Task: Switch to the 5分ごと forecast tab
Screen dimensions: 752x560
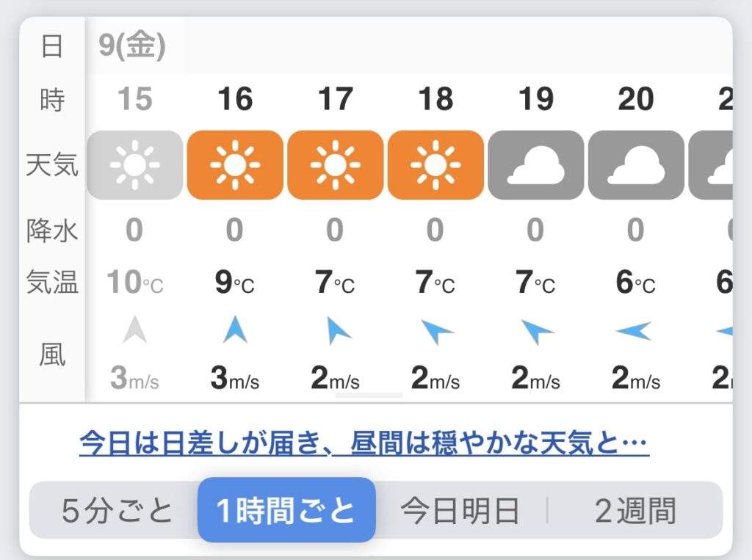Action: (x=117, y=511)
